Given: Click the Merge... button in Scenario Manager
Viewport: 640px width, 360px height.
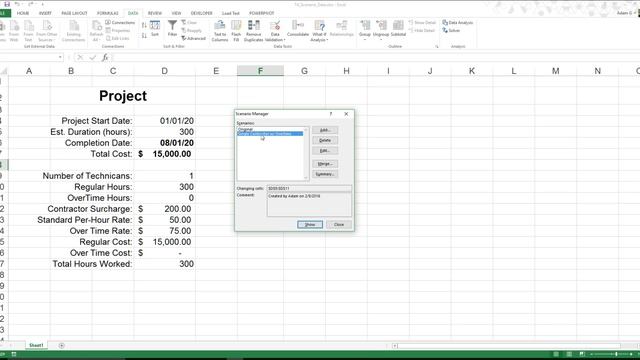Looking at the screenshot, I should [x=325, y=164].
